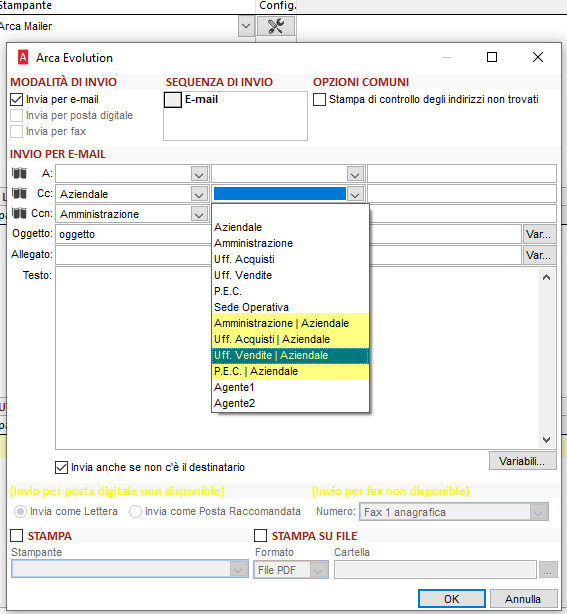Open the 'Fax 1 anagrafica' number dropdown
Viewport: 567px width, 614px height.
538,512
